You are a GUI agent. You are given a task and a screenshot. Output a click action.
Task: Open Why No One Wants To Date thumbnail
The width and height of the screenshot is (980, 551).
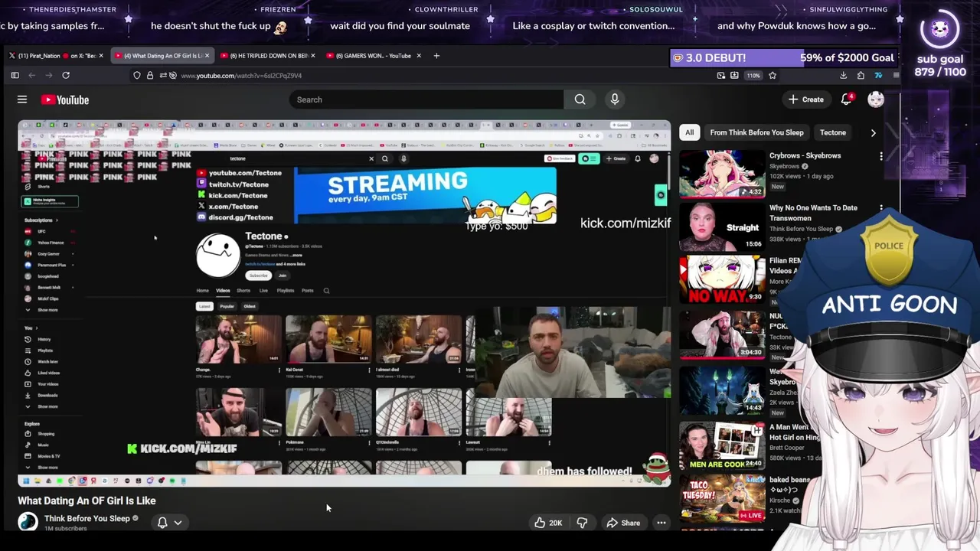click(x=722, y=227)
